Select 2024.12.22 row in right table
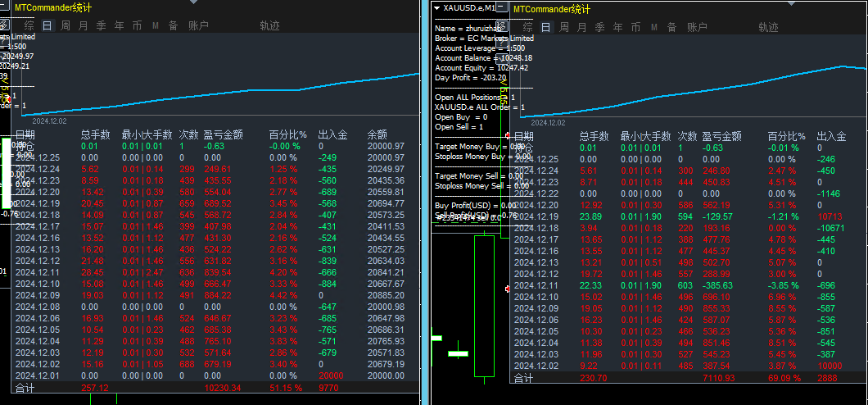Image resolution: width=868 pixels, height=405 pixels. click(x=689, y=194)
